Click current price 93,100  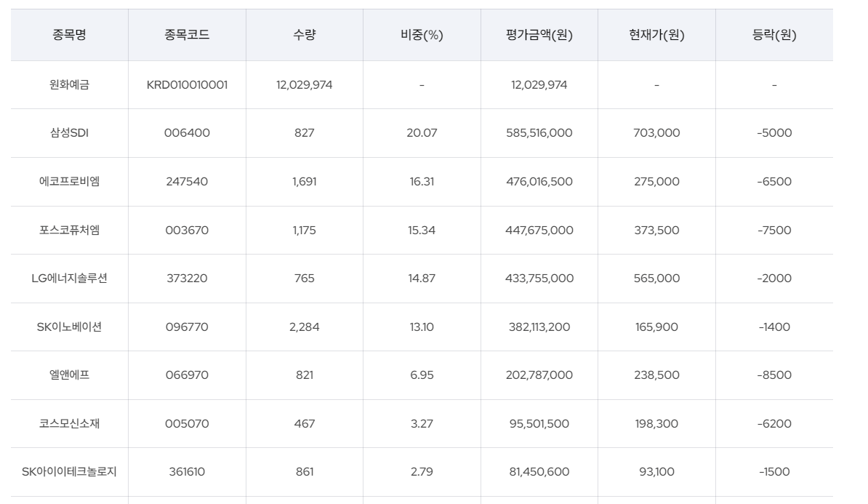coord(656,472)
